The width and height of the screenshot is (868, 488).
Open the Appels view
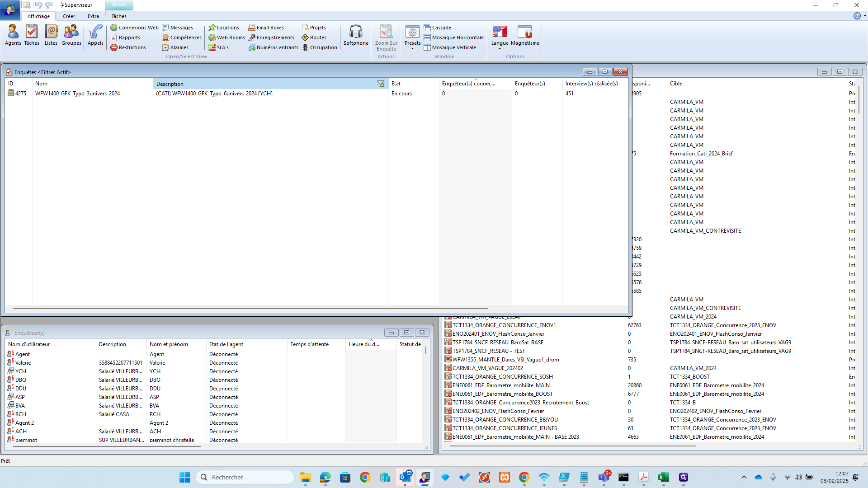95,35
